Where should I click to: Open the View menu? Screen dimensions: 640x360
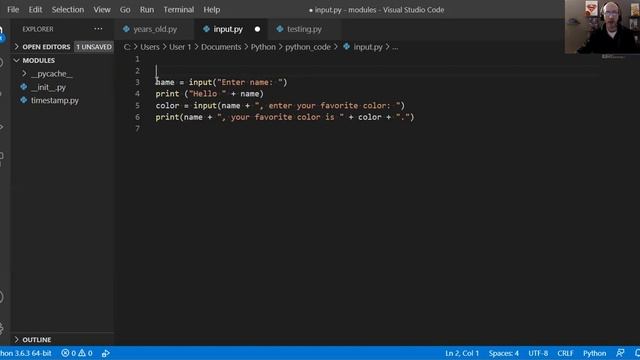pyautogui.click(x=102, y=9)
